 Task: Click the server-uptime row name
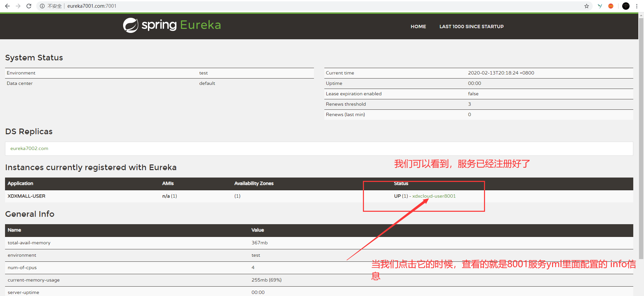[x=23, y=292]
